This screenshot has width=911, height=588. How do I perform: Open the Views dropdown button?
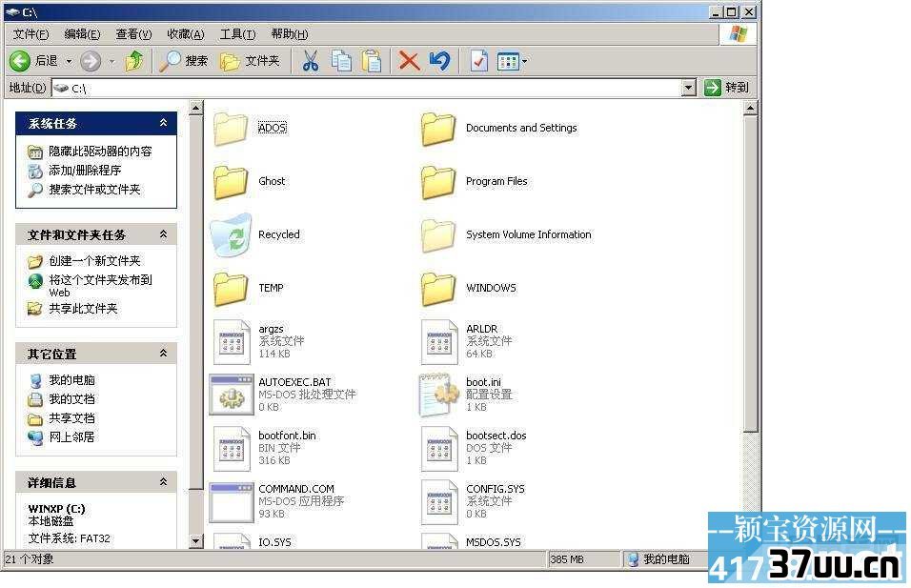[512, 60]
